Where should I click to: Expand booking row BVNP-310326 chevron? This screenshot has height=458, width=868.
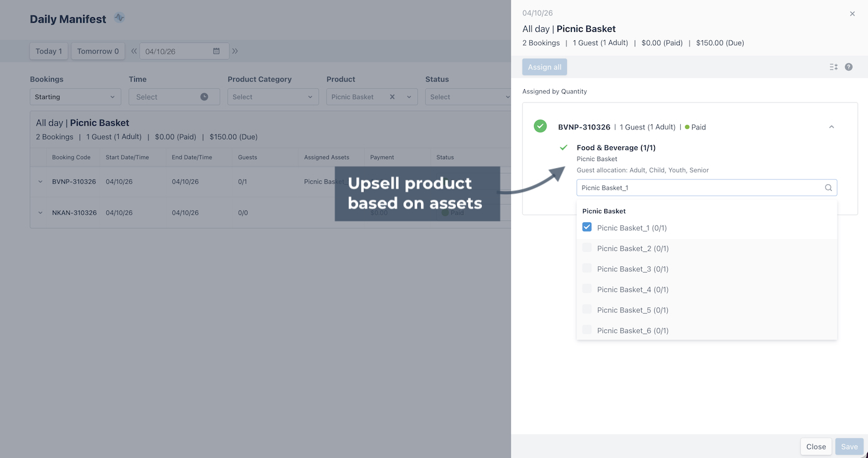pyautogui.click(x=40, y=182)
